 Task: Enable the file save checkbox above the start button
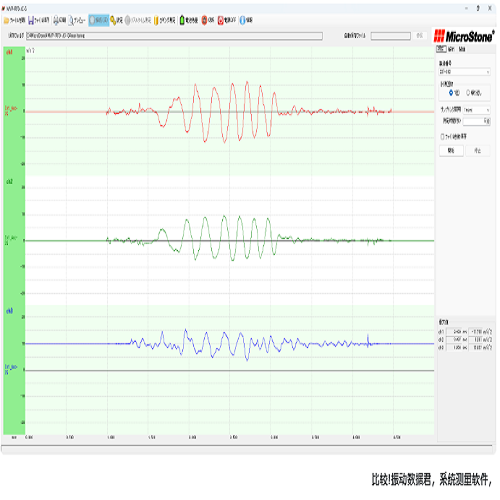(x=442, y=136)
